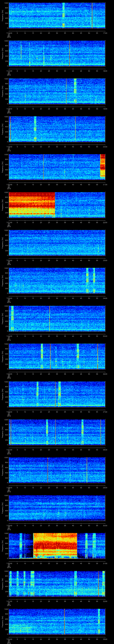Select the burst near 41s in the 7:18:00 spectrogram
Screen dimensions: 114x644
(75, 91)
